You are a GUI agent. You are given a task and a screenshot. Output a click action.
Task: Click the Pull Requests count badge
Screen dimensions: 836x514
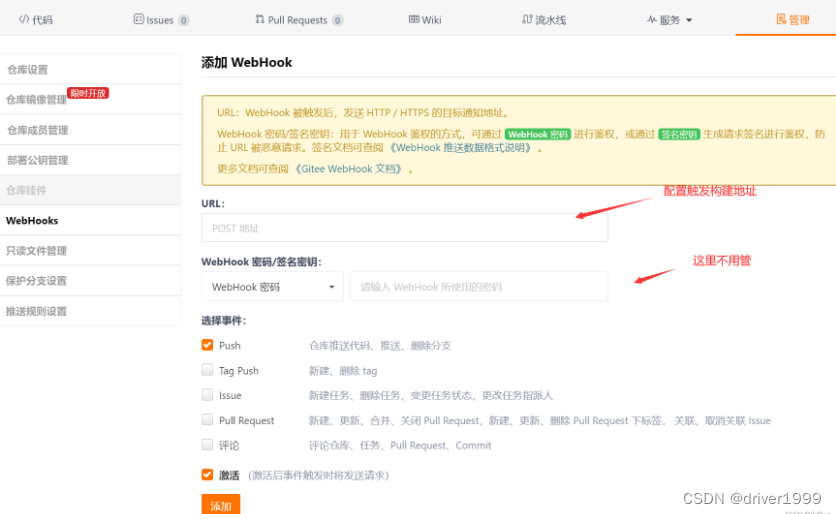[x=337, y=20]
